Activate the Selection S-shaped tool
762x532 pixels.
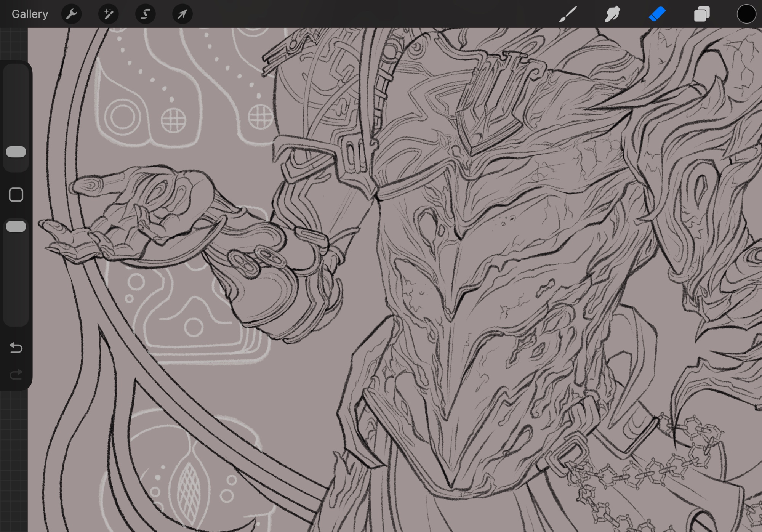[x=145, y=14]
